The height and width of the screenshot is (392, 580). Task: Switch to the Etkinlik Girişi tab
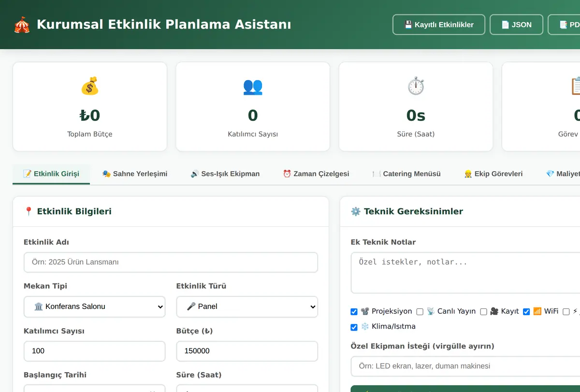pyautogui.click(x=51, y=174)
